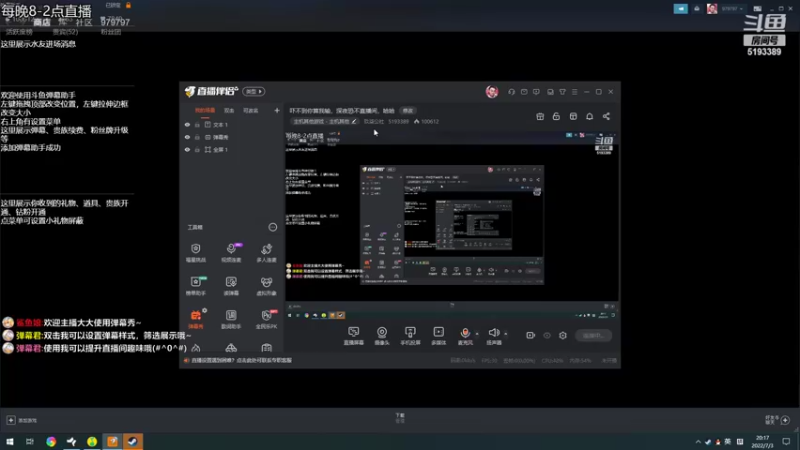Toggle preview eye icon near settings
The image size is (800, 450).
547,336
